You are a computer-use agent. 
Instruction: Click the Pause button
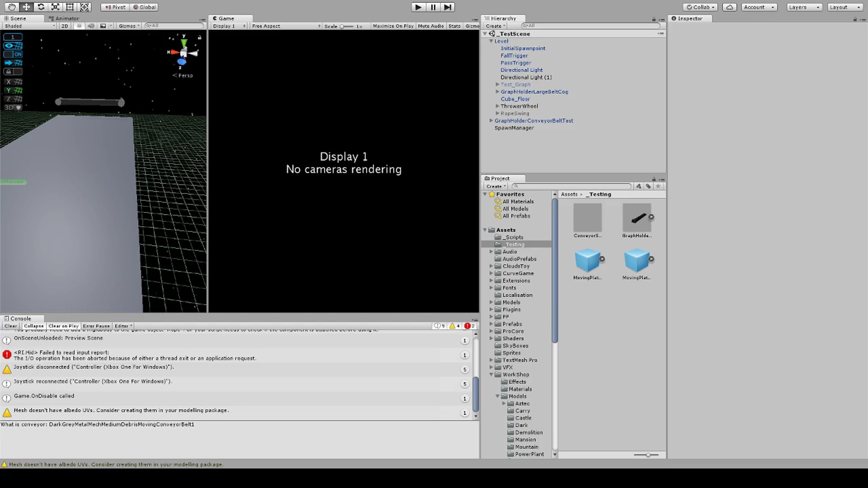coord(433,7)
